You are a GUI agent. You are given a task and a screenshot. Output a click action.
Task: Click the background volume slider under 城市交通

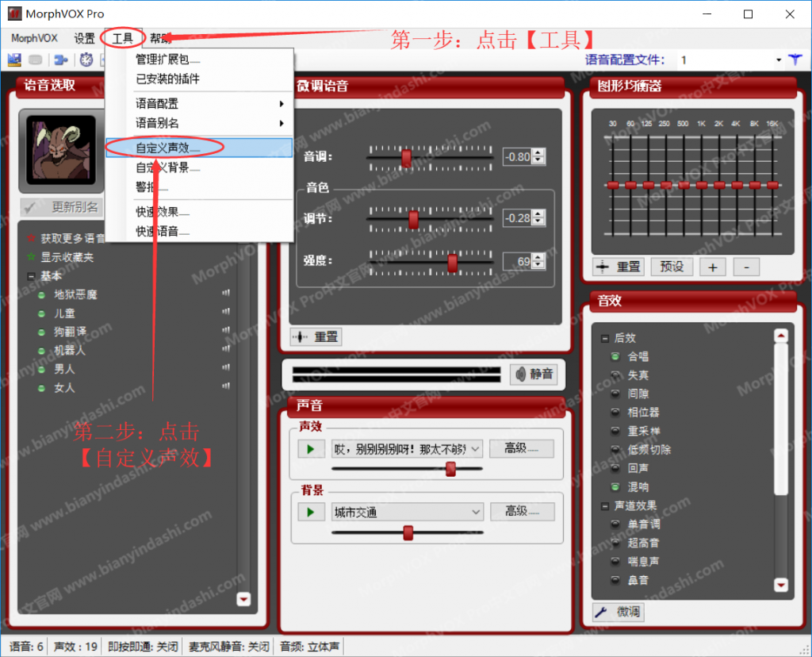click(x=408, y=532)
